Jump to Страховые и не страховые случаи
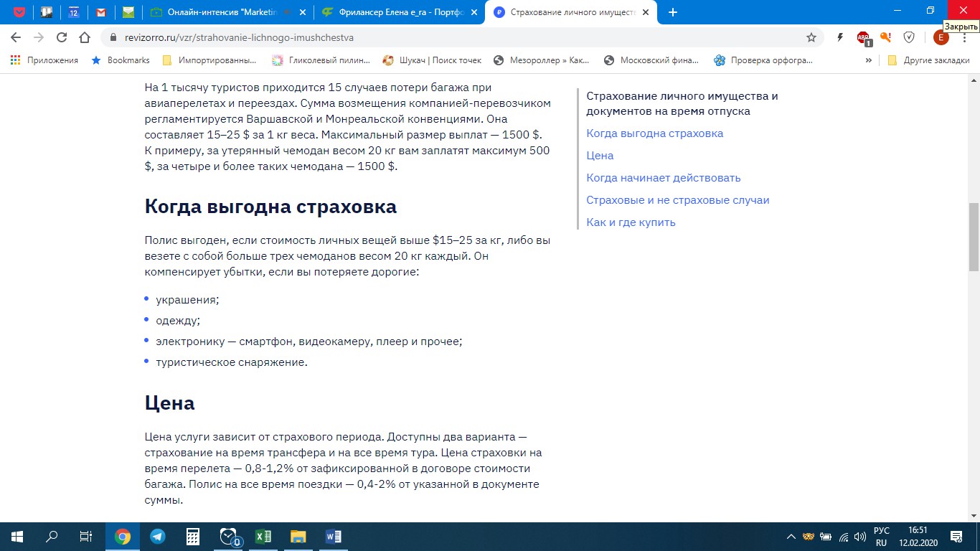This screenshot has width=980, height=551. 677,200
